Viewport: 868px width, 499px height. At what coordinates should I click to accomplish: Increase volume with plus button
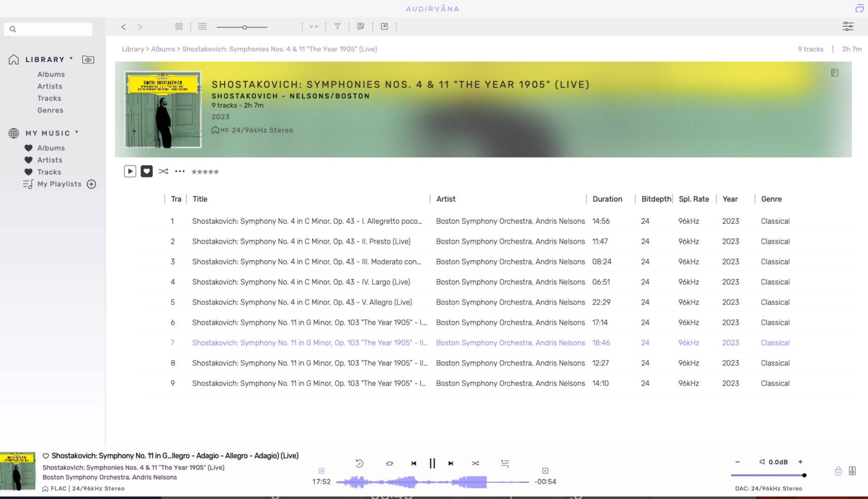[800, 462]
